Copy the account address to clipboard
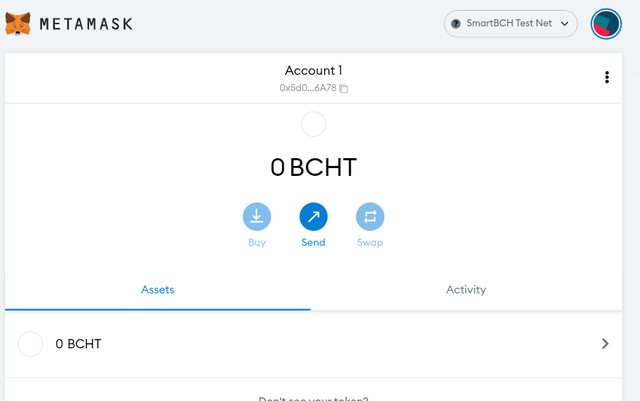The height and width of the screenshot is (401, 640). [344, 88]
